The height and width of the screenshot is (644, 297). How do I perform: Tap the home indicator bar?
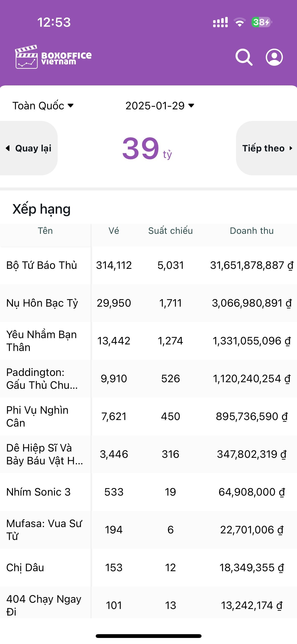pos(148,636)
